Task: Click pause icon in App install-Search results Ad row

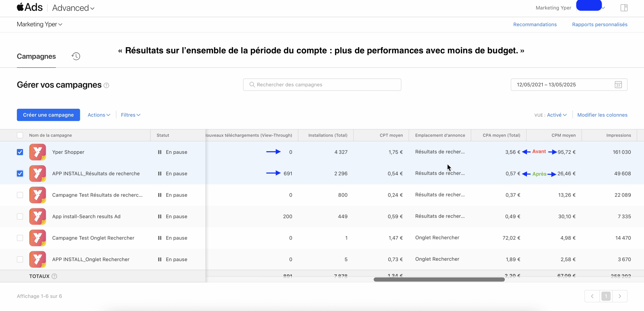Action: [159, 216]
